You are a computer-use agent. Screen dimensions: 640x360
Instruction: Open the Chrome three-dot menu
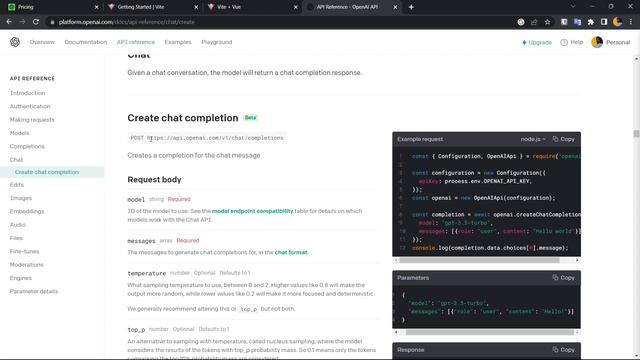click(x=631, y=22)
